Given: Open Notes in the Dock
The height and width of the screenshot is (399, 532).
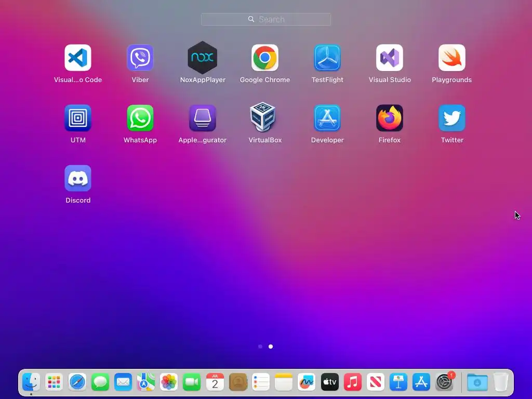Looking at the screenshot, I should pyautogui.click(x=284, y=382).
